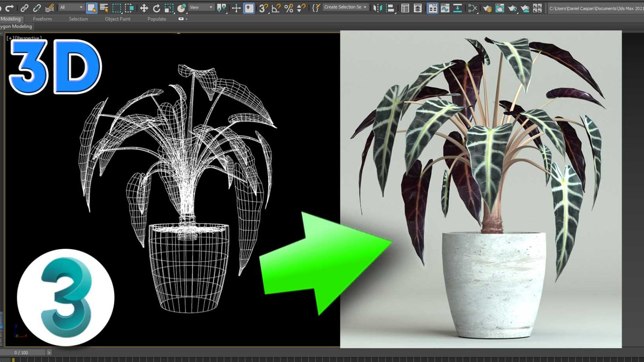
Task: Click the Perspective viewport label
Action: 28,38
